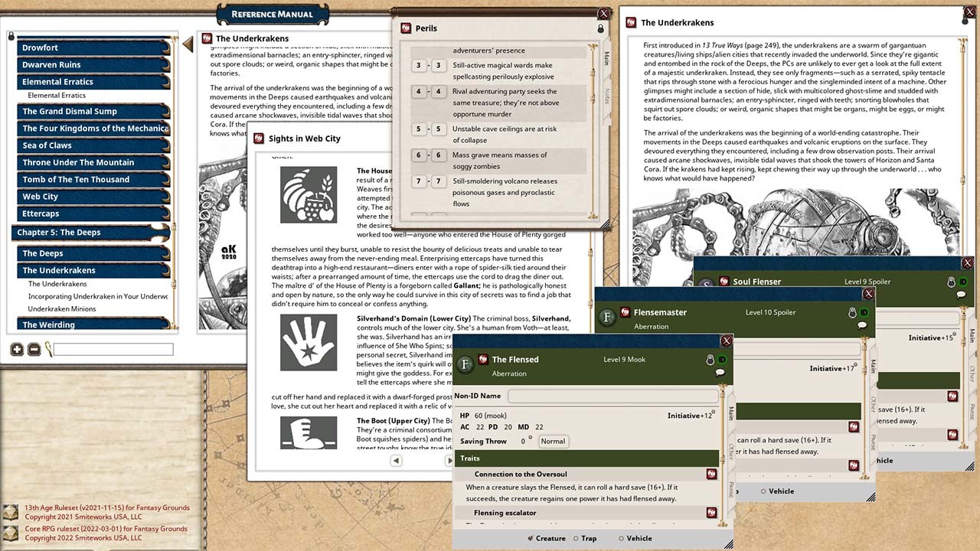
Task: Click the link icon beside the Perils title
Action: 405,28
